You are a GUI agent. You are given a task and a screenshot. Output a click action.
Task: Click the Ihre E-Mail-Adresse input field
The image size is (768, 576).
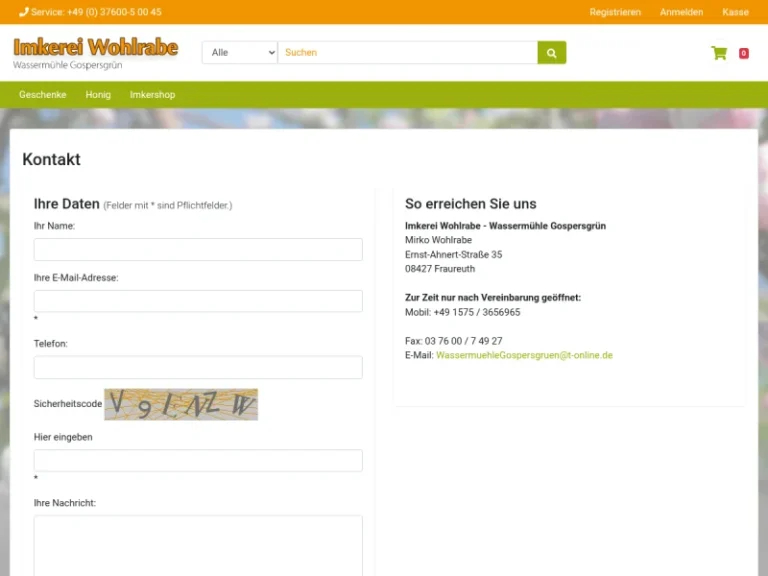pyautogui.click(x=198, y=301)
